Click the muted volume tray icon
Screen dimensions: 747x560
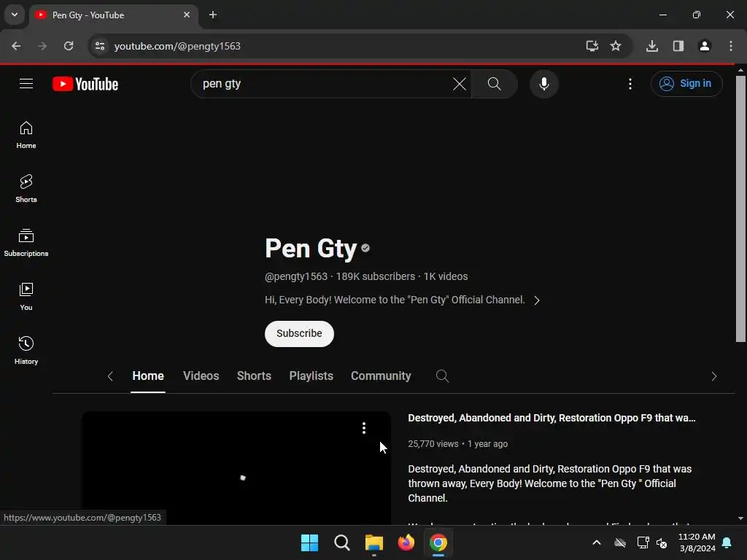click(x=662, y=542)
